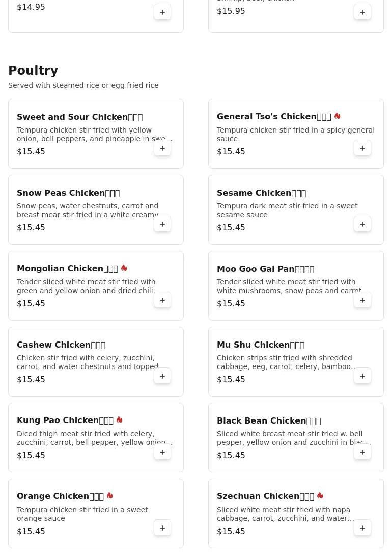Screen dimensions: 392x552
Task: Add Cashew Chicken to order
Action: (162, 376)
